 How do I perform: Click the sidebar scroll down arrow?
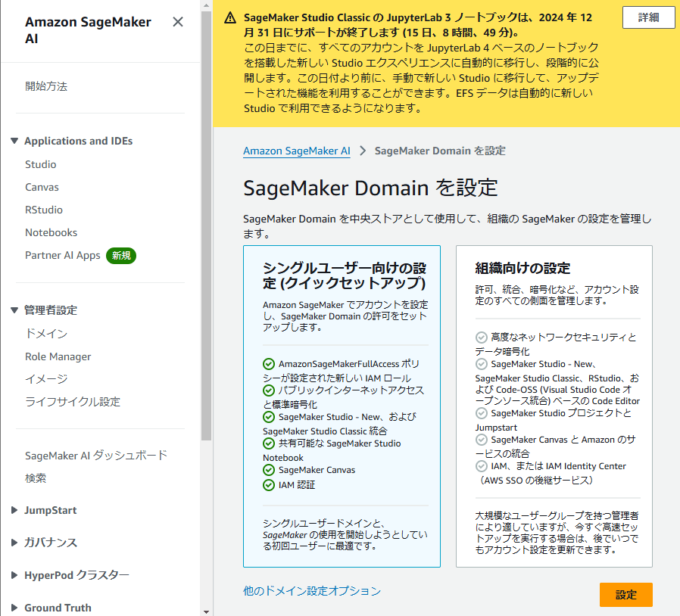click(207, 611)
